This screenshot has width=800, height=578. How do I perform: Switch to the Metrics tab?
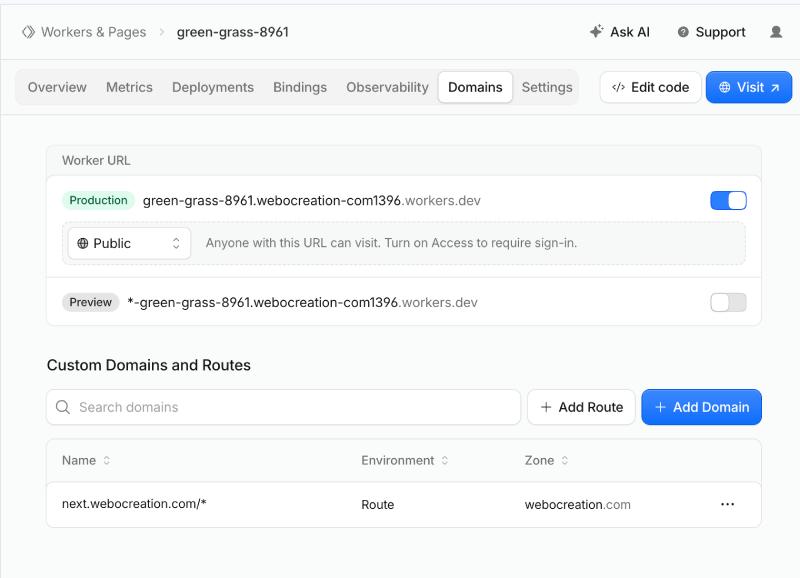[129, 87]
